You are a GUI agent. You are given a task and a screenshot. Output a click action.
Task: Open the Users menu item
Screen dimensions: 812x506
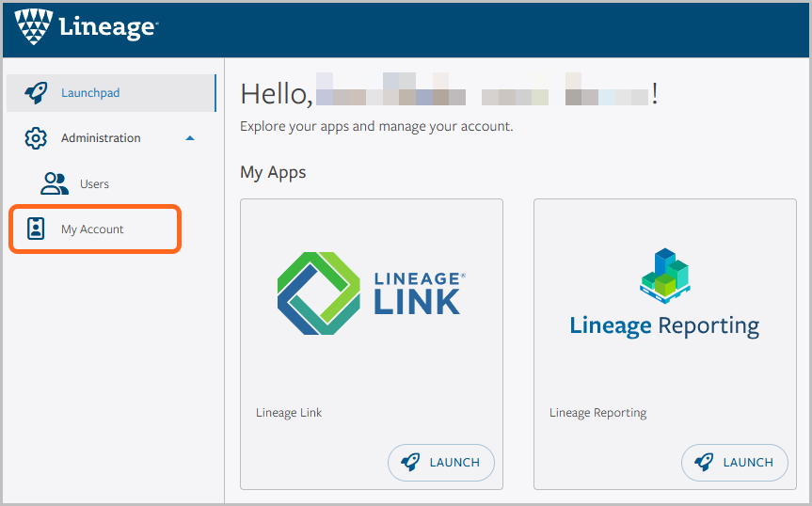[94, 184]
